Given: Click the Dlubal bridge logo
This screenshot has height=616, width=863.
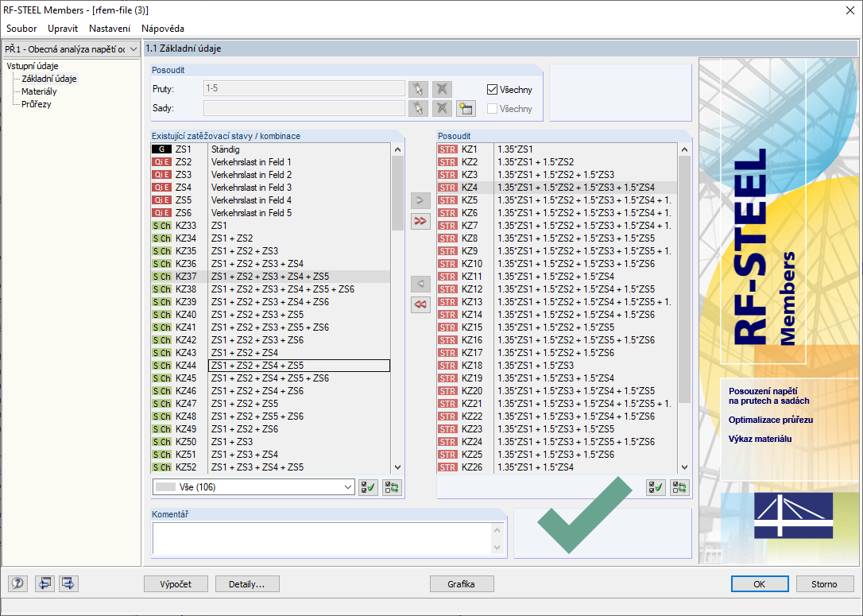Looking at the screenshot, I should (793, 515).
